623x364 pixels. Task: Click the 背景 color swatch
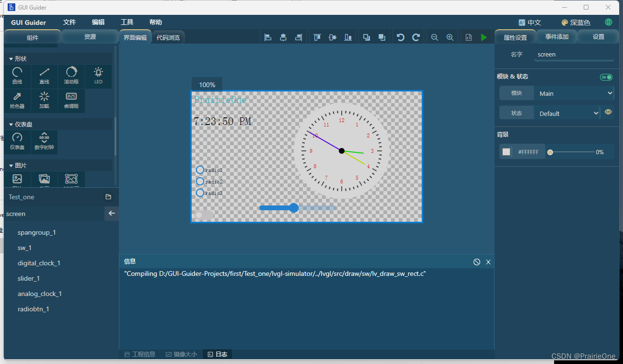click(x=507, y=152)
